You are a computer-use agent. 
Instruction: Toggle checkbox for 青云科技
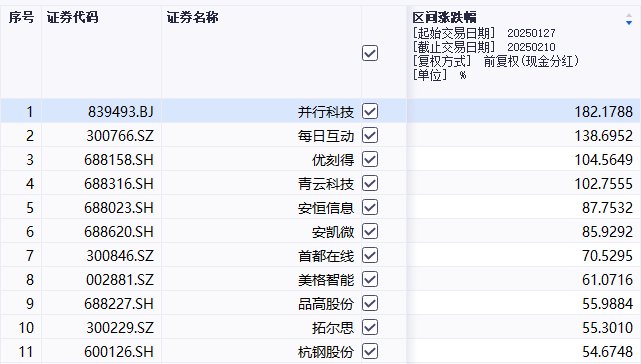coord(370,183)
